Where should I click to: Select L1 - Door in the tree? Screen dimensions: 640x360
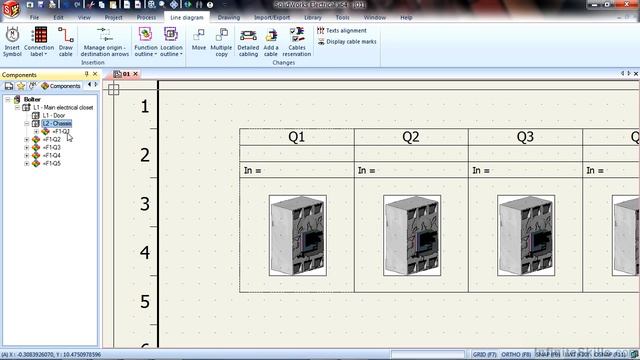[x=54, y=116]
